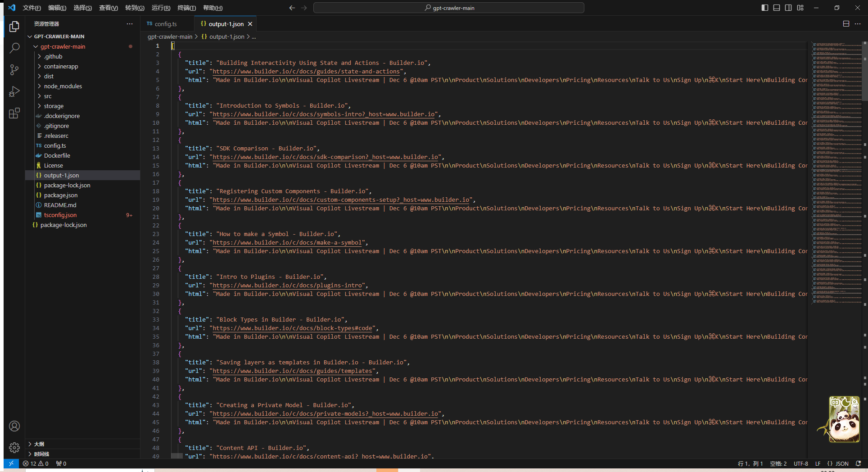Viewport: 868px width, 472px height.
Task: Click the remote window status icon
Action: coord(11,463)
